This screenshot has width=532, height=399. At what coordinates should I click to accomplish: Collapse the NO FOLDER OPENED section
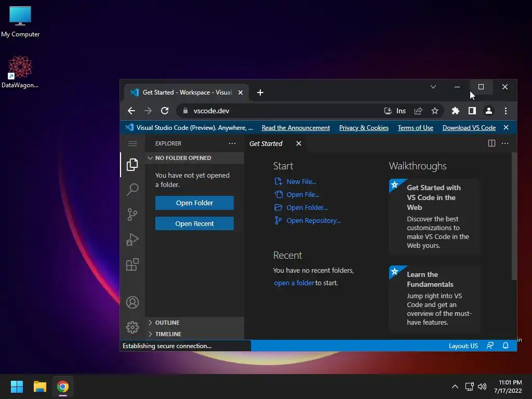tap(194, 158)
